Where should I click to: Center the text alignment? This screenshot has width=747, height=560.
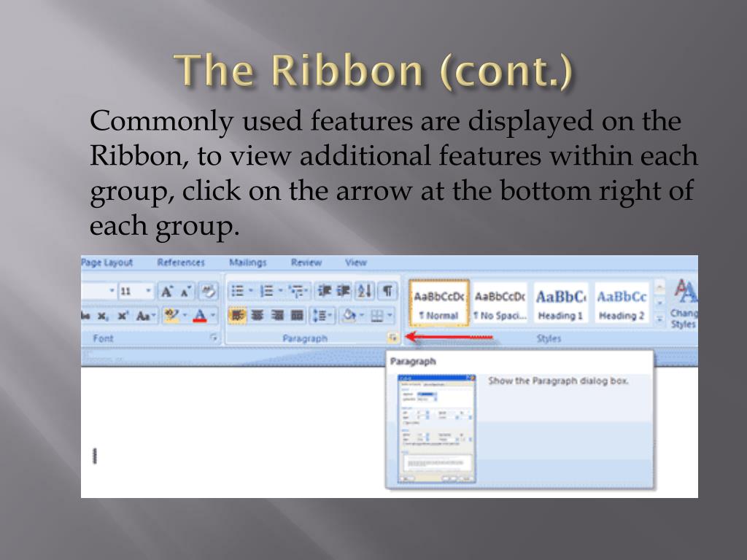258,315
